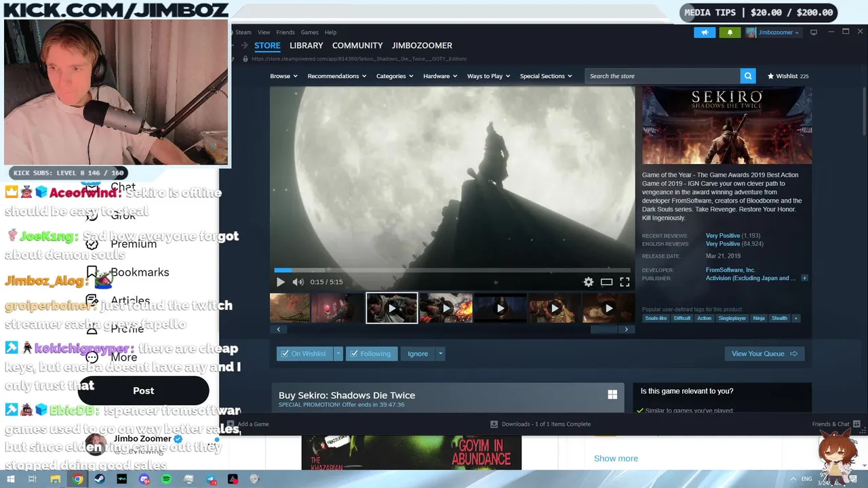Viewport: 868px width, 488px height.
Task: Open File Explorer from taskbar
Action: (x=55, y=479)
